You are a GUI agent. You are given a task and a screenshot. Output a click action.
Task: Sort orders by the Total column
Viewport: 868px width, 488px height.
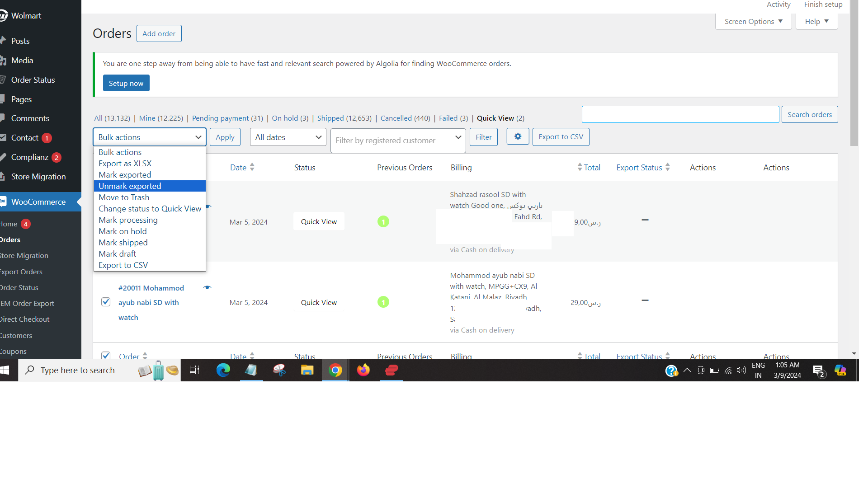(589, 168)
